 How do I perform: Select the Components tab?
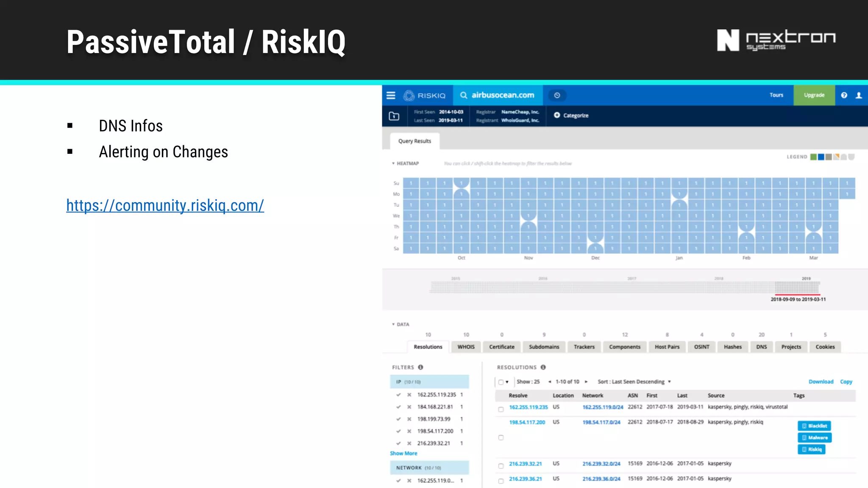[625, 347]
